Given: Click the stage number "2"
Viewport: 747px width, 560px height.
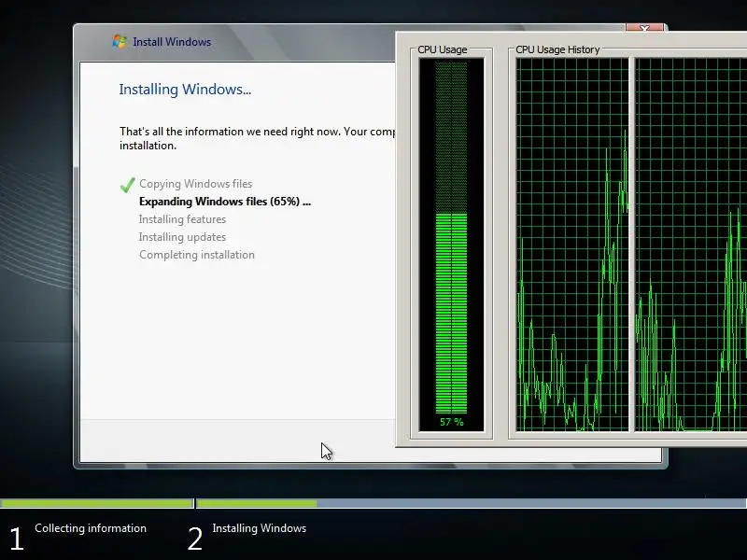Looking at the screenshot, I should (x=195, y=539).
